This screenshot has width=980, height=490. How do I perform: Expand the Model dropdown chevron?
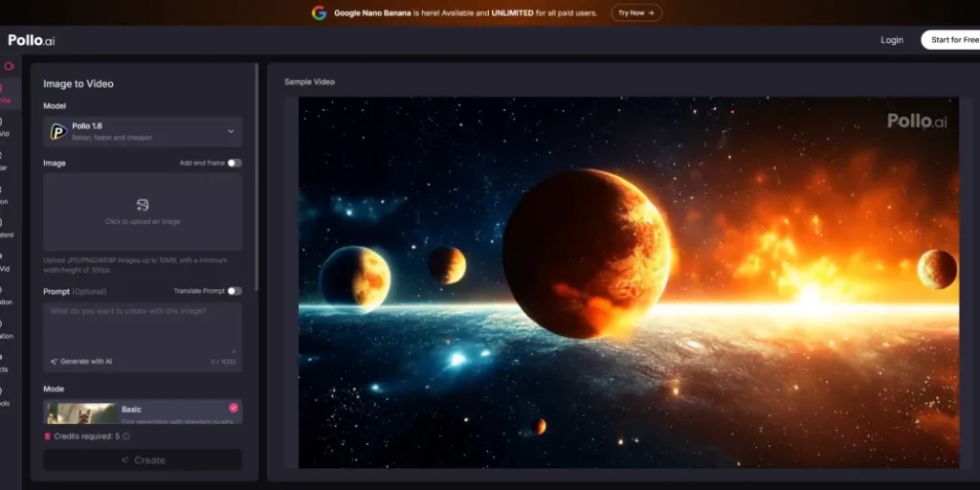(x=231, y=131)
